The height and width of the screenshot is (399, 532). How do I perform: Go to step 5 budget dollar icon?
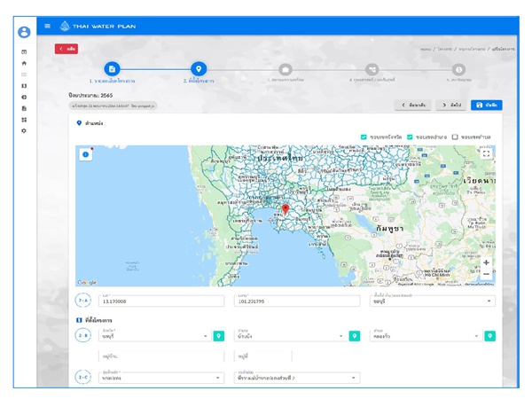(458, 69)
